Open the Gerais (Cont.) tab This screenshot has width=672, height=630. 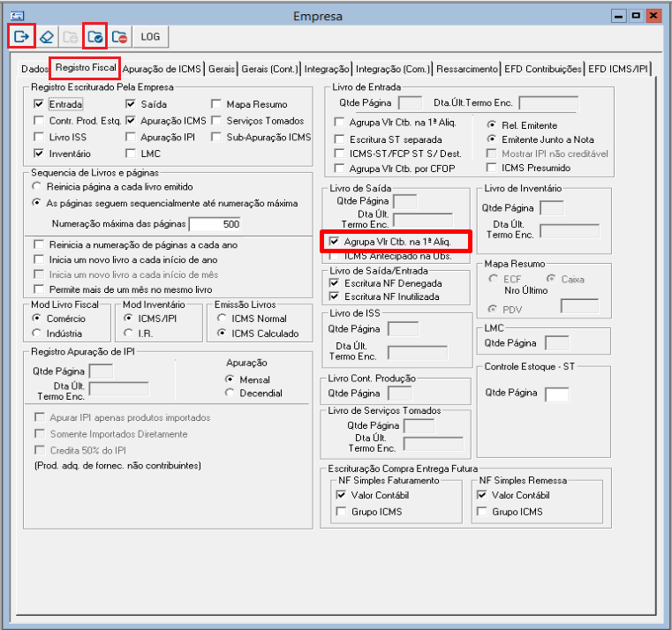pyautogui.click(x=269, y=69)
